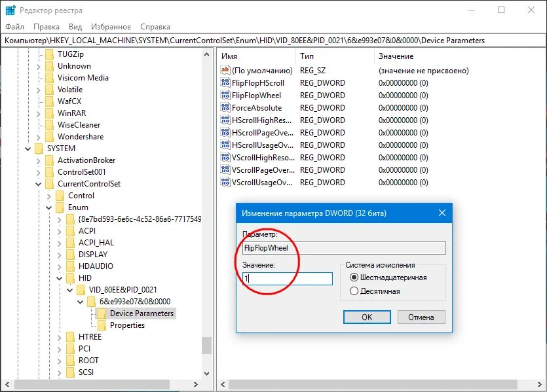
Task: Click the PCI folder icon
Action: pyautogui.click(x=71, y=349)
